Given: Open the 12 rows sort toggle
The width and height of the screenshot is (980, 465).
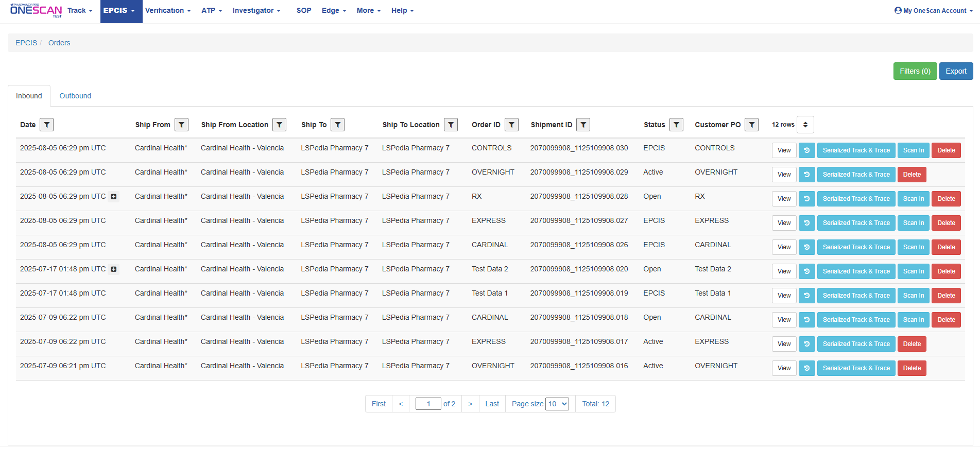Looking at the screenshot, I should click(x=805, y=125).
